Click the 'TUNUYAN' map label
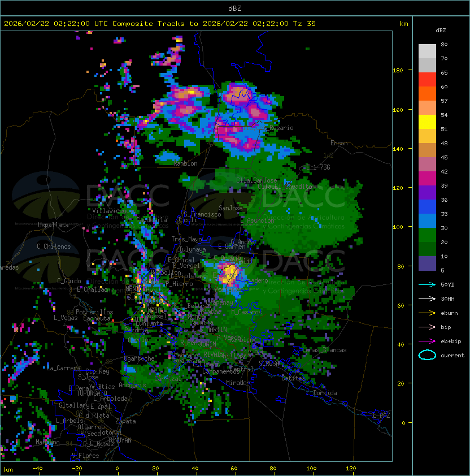The height and width of the screenshot is (476, 470). pyautogui.click(x=120, y=440)
